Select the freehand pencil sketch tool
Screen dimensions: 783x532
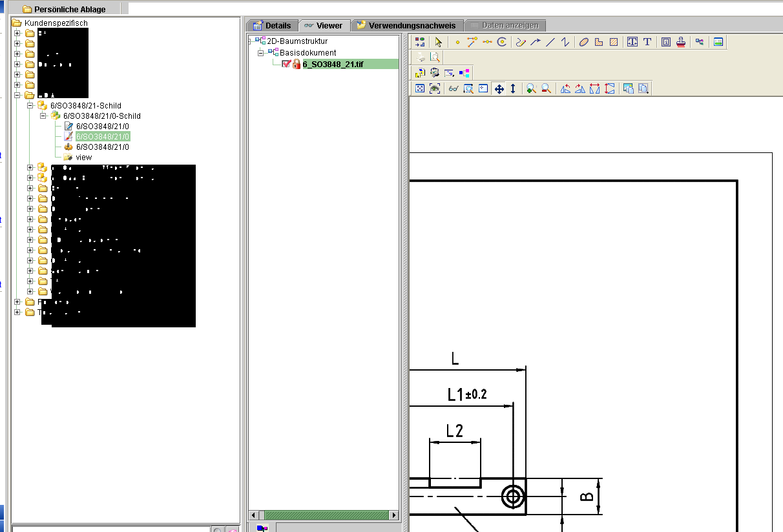click(521, 42)
